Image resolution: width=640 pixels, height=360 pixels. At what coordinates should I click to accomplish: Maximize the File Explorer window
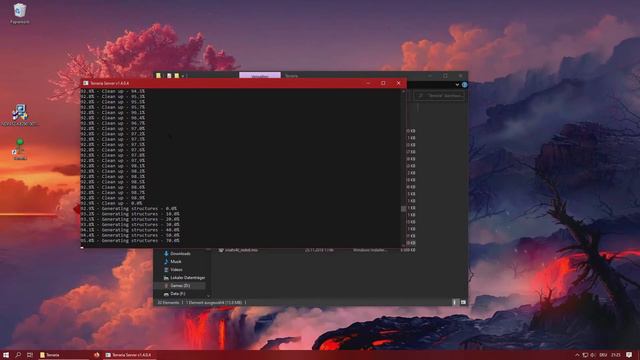(445, 76)
